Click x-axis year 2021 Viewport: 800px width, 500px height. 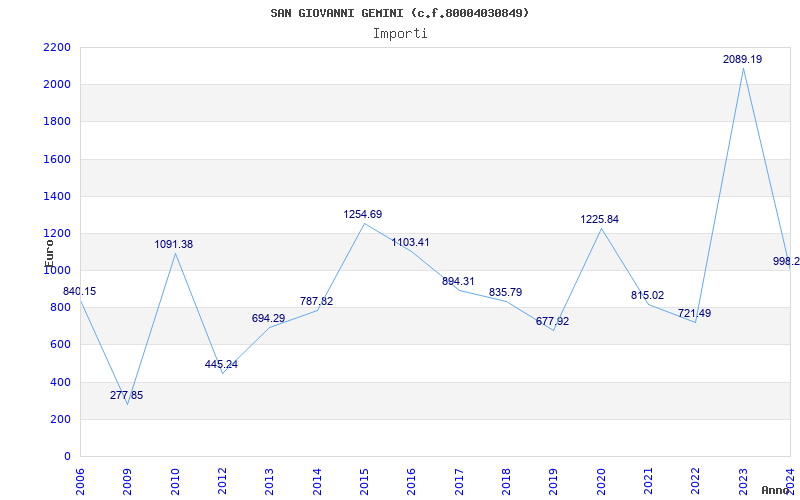pyautogui.click(x=648, y=482)
